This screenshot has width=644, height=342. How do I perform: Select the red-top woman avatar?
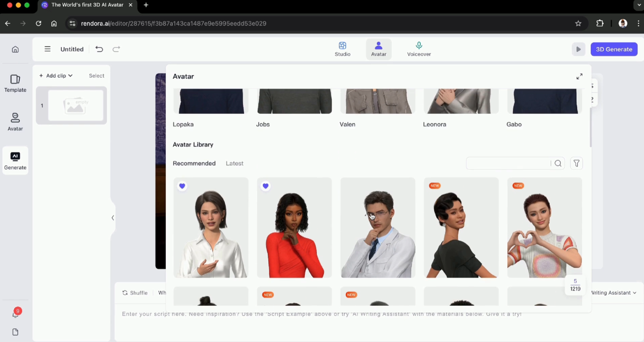(x=294, y=228)
